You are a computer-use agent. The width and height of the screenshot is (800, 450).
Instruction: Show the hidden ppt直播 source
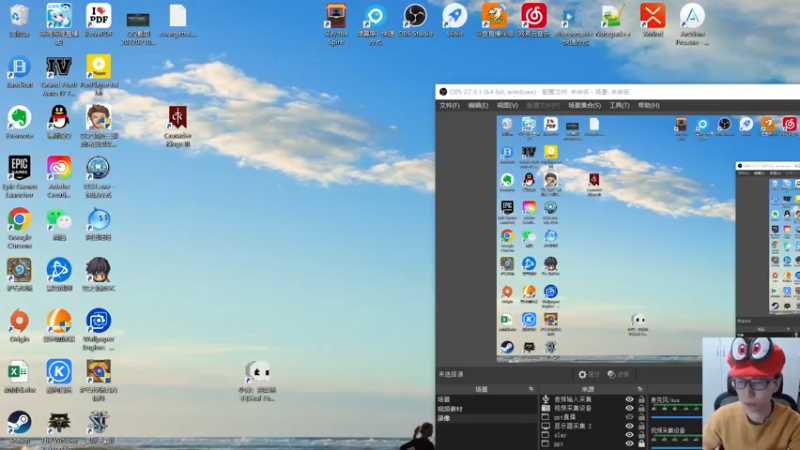629,417
